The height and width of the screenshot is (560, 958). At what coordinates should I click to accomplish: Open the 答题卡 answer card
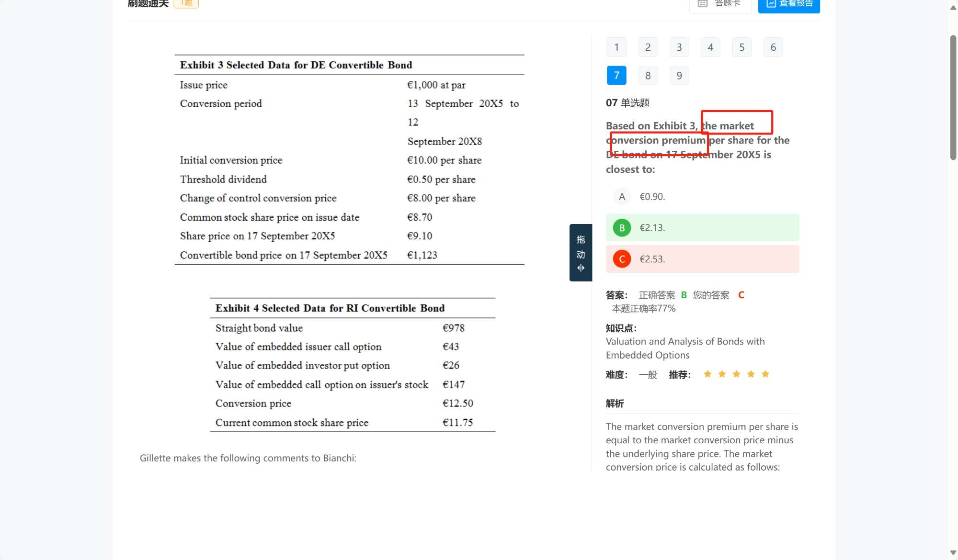(720, 4)
